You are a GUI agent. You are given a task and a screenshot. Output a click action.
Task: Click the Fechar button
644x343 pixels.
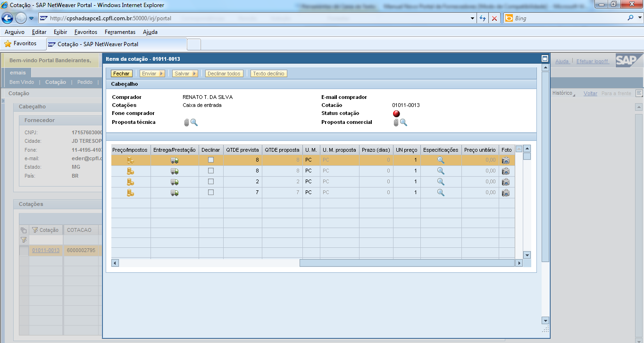coord(121,73)
